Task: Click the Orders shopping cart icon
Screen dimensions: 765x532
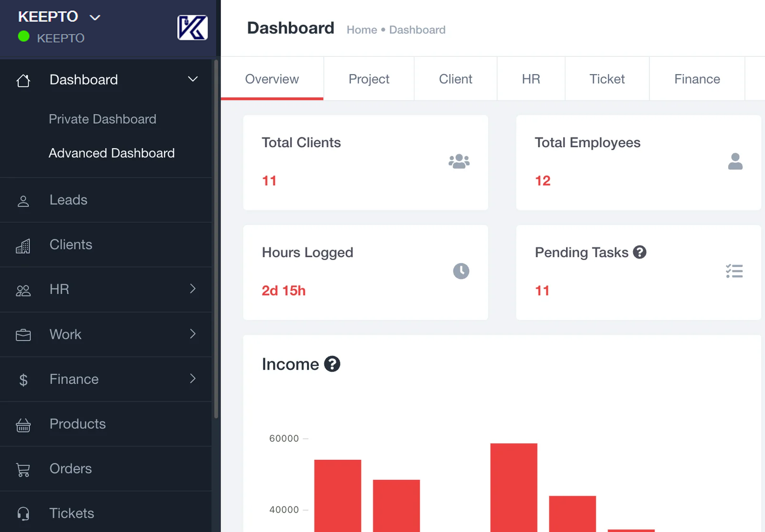Action: pyautogui.click(x=23, y=469)
